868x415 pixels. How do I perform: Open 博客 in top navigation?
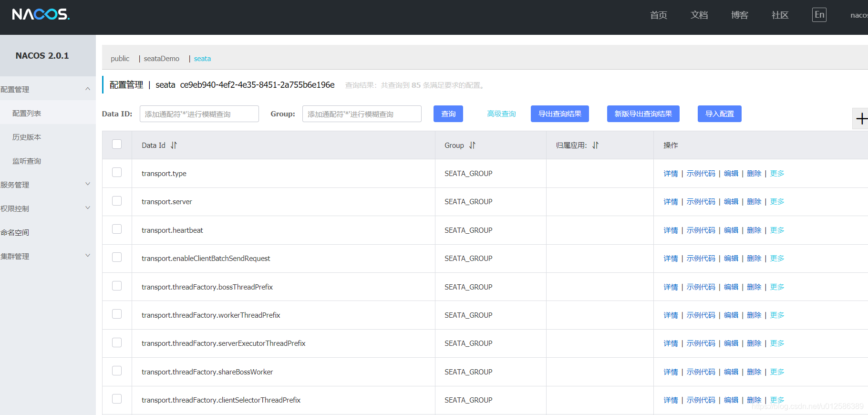pyautogui.click(x=740, y=15)
